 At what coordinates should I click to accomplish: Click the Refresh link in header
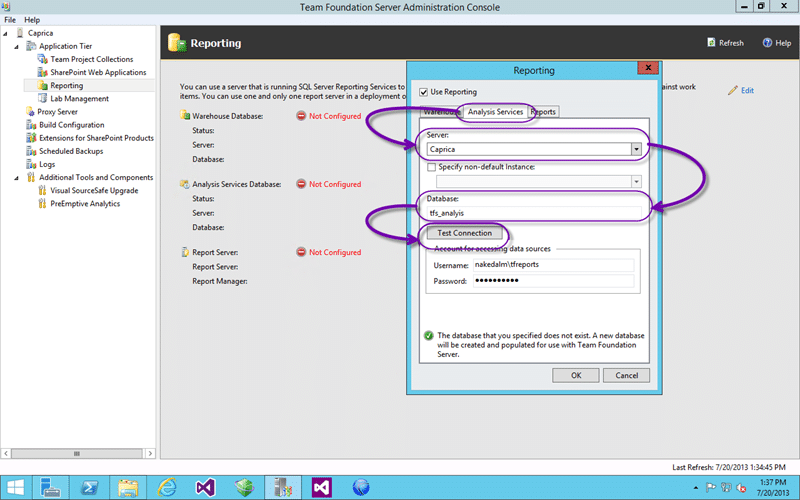click(x=731, y=43)
